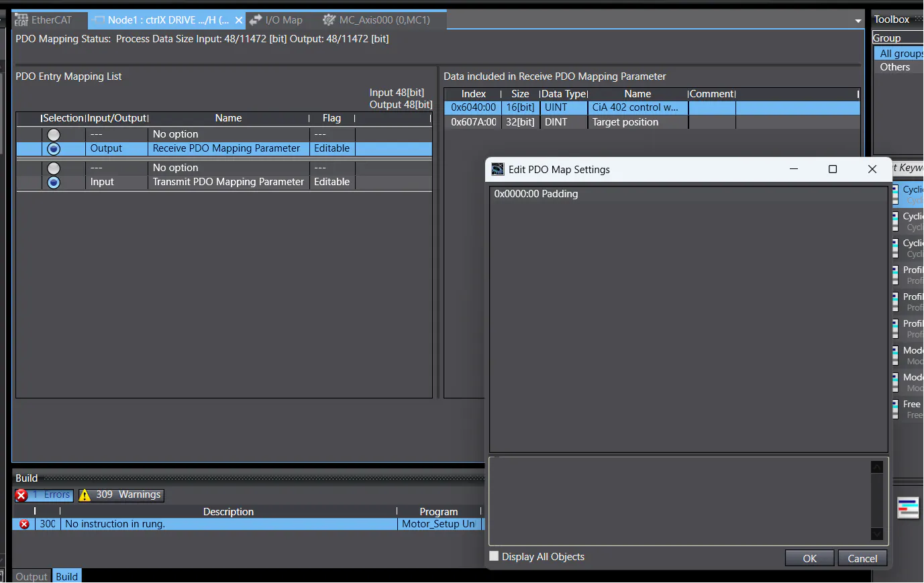Click the error icon in the build row
The width and height of the screenshot is (924, 583).
coord(24,524)
